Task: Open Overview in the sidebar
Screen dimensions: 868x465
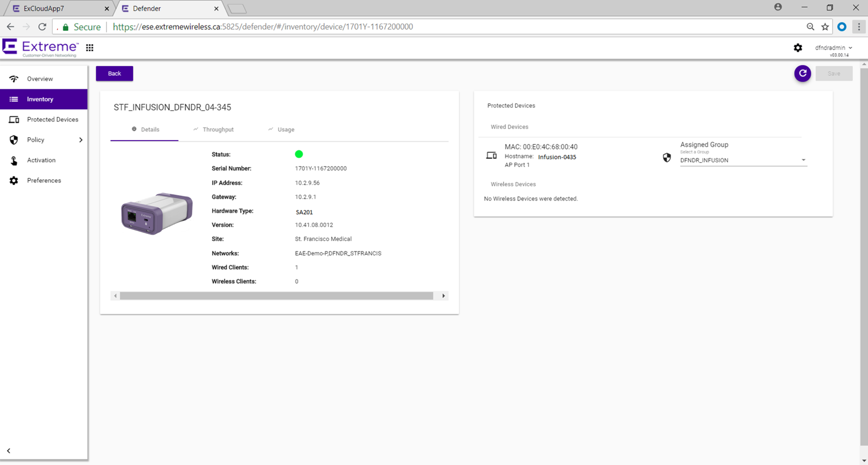Action: pyautogui.click(x=44, y=79)
